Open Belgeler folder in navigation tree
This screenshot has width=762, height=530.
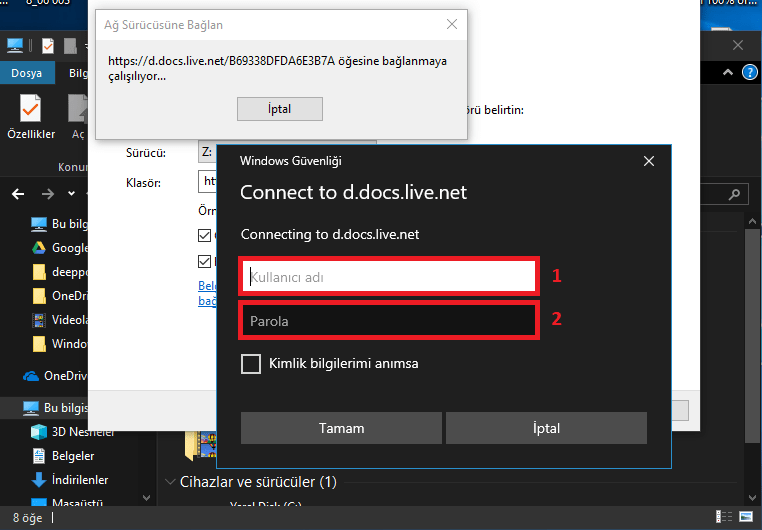point(62,456)
